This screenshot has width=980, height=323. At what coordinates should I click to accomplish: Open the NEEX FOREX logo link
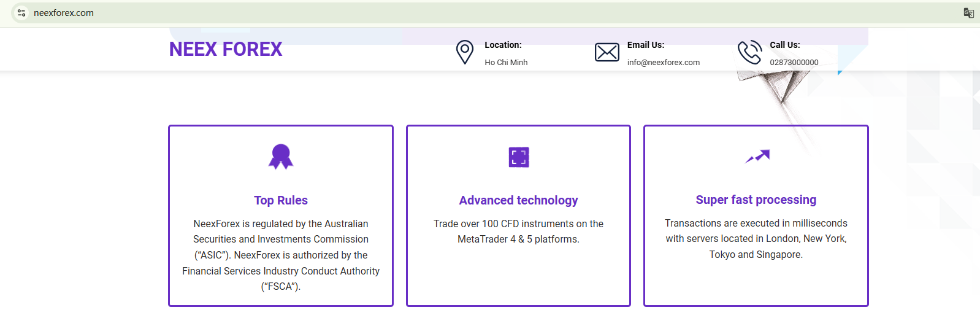click(226, 49)
